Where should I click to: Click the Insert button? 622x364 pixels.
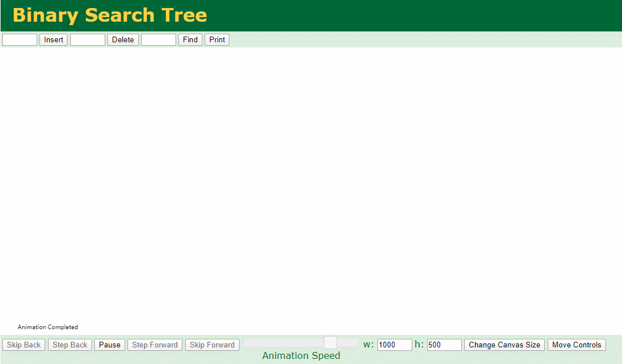54,39
